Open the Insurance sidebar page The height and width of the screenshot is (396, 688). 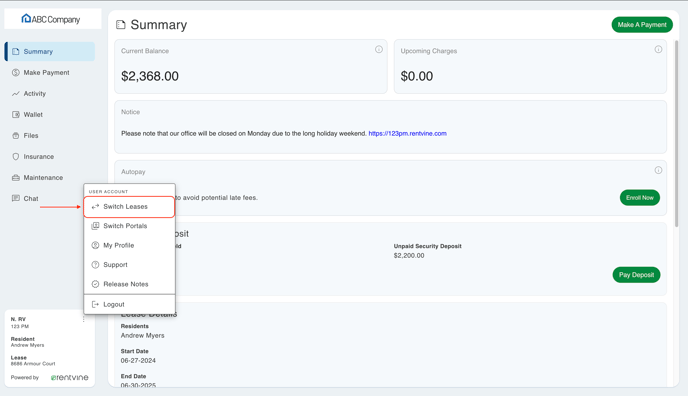pyautogui.click(x=50, y=157)
